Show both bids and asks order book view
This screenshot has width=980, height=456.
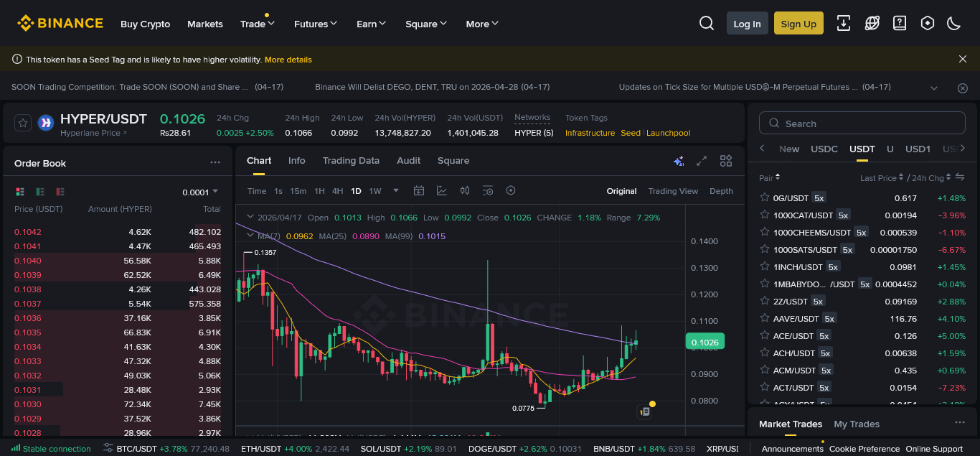(20, 192)
